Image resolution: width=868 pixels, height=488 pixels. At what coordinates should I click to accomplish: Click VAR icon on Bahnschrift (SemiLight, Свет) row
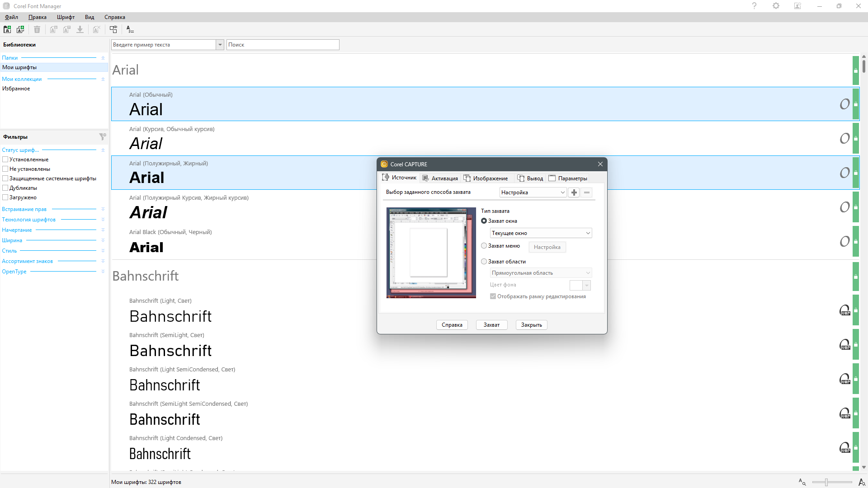tap(845, 344)
